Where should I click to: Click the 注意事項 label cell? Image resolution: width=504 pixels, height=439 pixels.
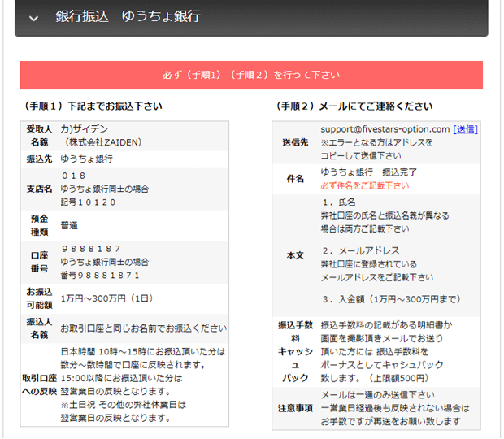295,408
